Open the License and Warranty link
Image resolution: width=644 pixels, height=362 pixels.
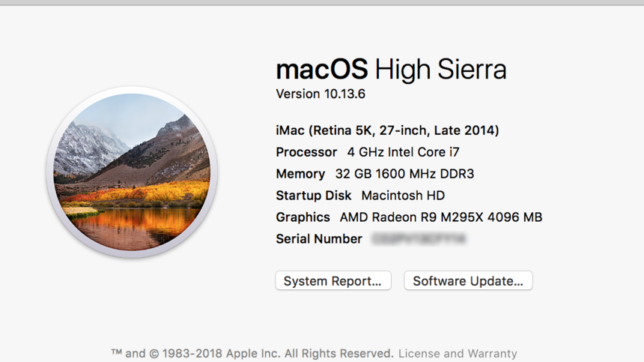(x=458, y=353)
